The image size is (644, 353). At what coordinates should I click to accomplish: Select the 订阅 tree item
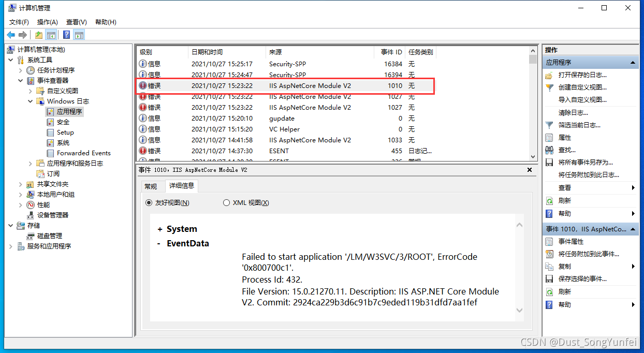pyautogui.click(x=53, y=174)
